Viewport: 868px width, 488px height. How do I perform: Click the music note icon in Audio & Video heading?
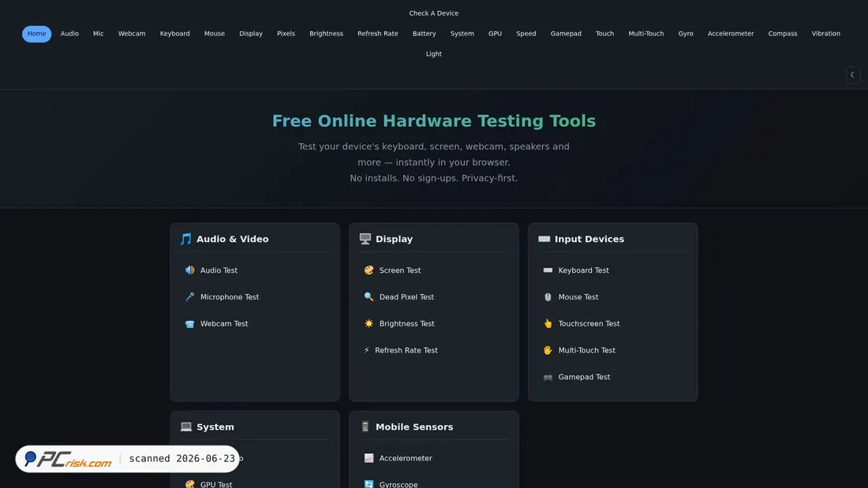186,239
